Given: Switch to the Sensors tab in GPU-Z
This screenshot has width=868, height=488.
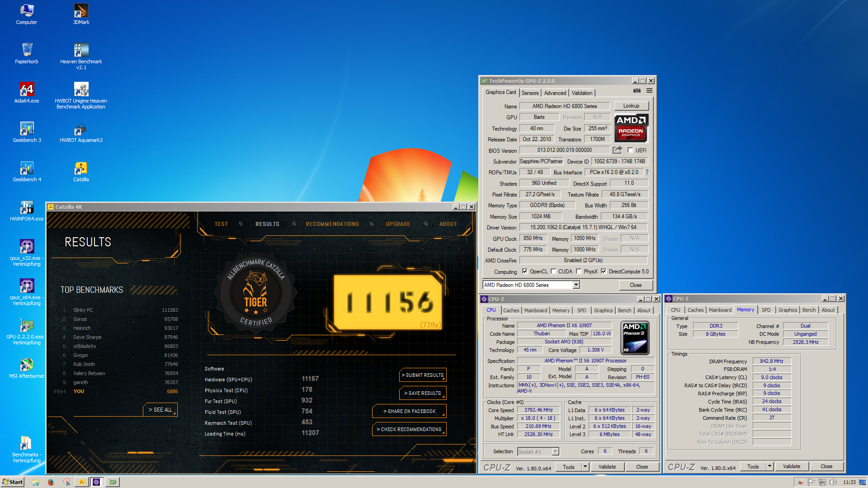Looking at the screenshot, I should coord(530,93).
